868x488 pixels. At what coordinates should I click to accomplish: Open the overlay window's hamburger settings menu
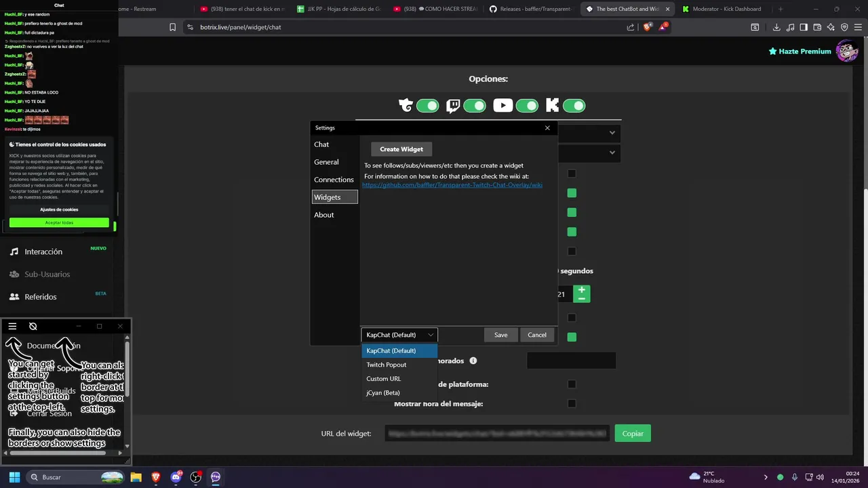pos(12,326)
